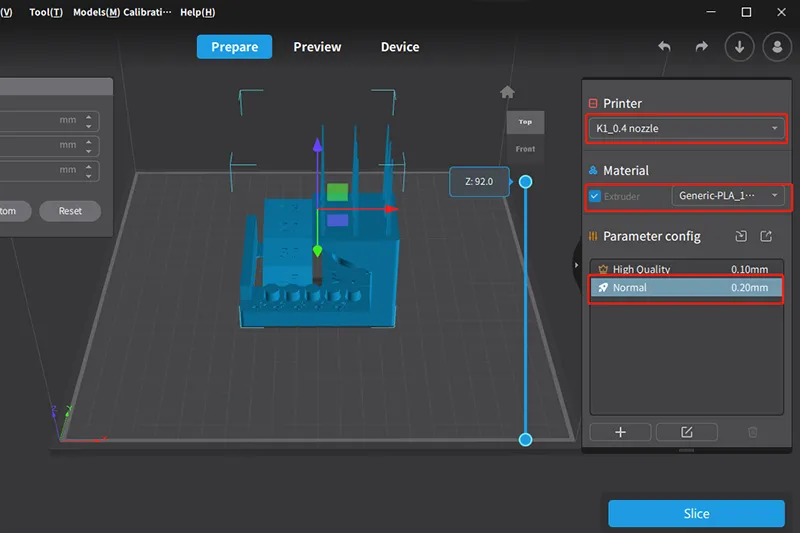800x533 pixels.
Task: Click the Reset button
Action: coord(70,211)
